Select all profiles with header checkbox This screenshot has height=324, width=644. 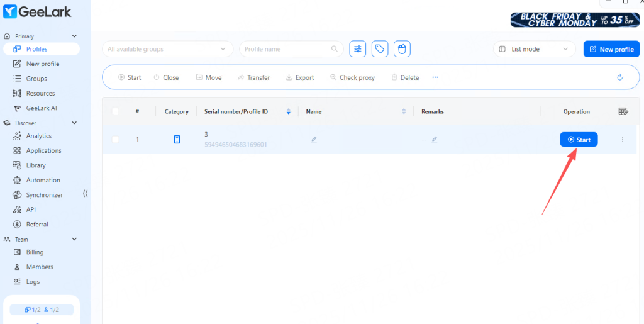click(115, 111)
